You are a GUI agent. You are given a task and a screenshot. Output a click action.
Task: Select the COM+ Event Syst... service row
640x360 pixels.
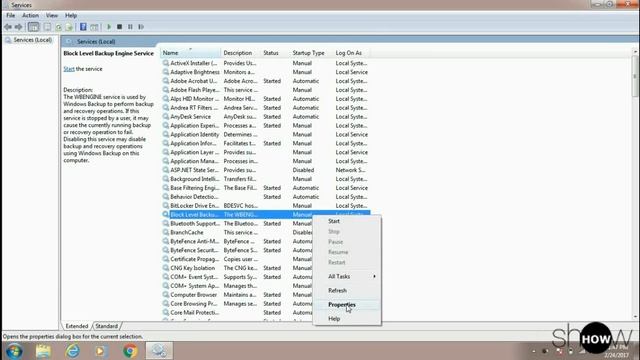(x=237, y=277)
